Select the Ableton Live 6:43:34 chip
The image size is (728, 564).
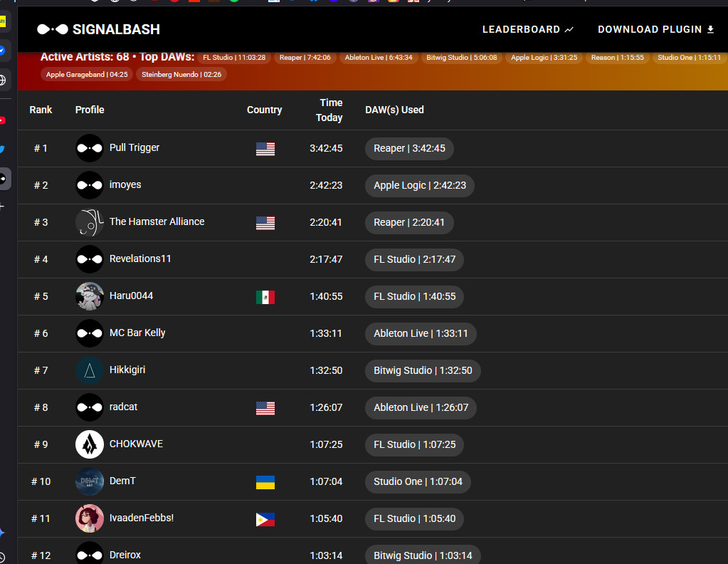click(379, 58)
